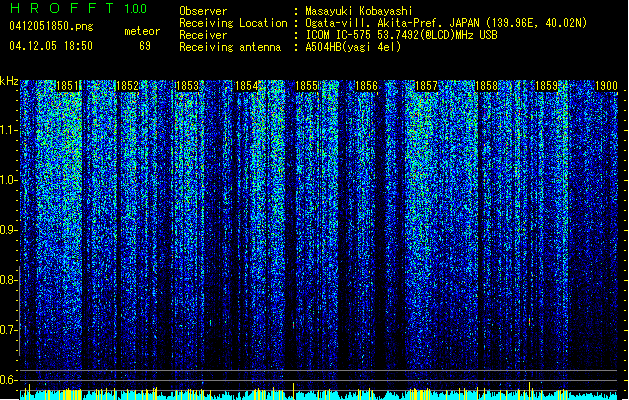
Task: Click the 1853 time marker label
Action: (x=187, y=86)
